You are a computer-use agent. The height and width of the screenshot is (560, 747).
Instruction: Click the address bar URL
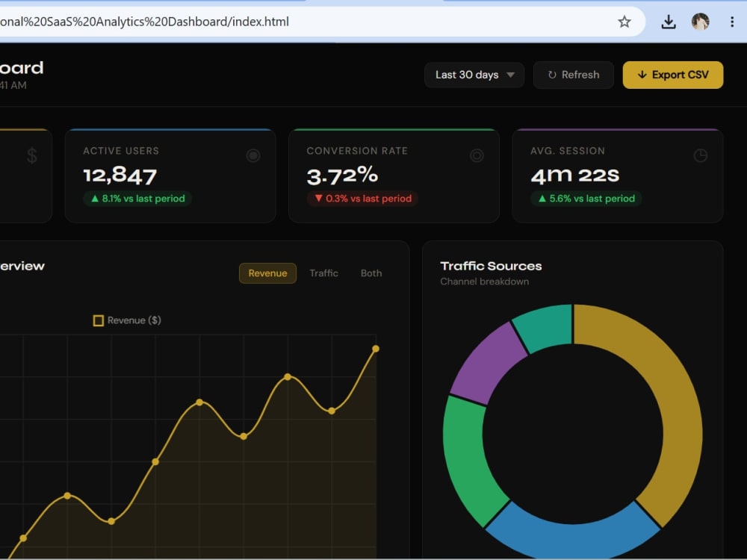(x=144, y=22)
